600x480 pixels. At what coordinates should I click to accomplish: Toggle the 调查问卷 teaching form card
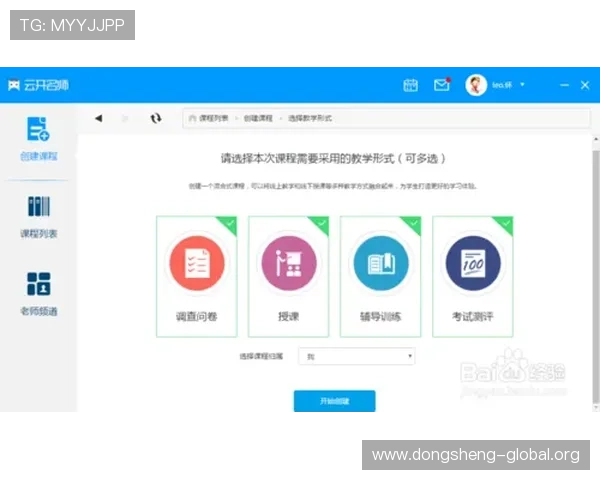click(x=197, y=276)
